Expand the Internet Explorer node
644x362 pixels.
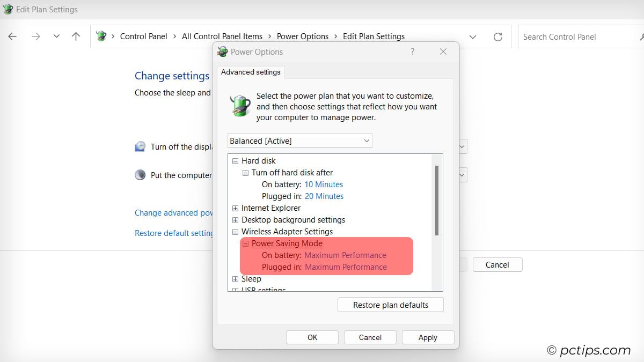[x=235, y=208]
